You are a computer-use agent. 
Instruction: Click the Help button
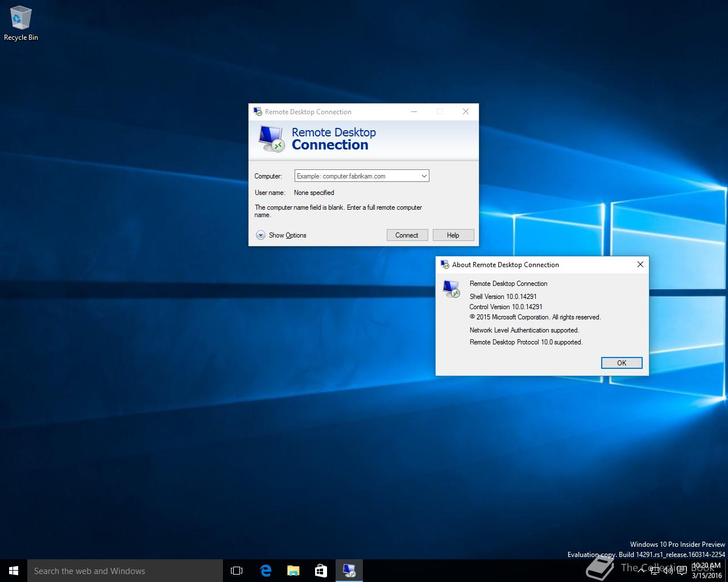453,235
